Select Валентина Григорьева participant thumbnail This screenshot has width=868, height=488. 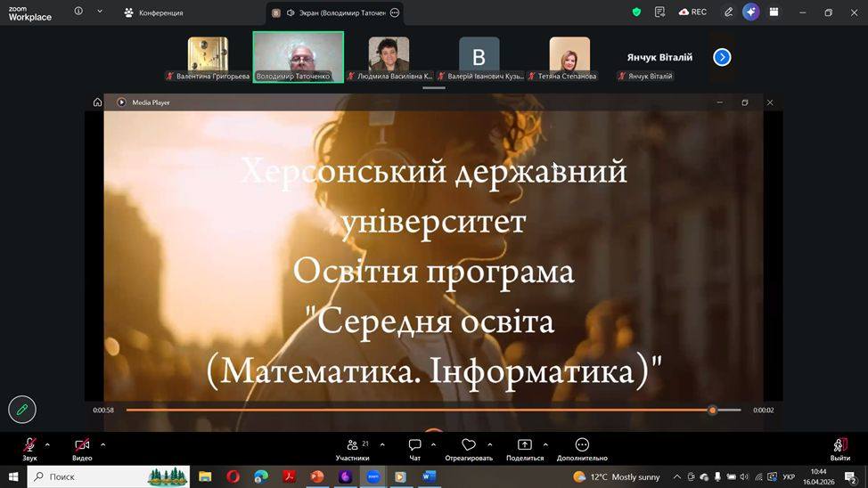pos(208,58)
